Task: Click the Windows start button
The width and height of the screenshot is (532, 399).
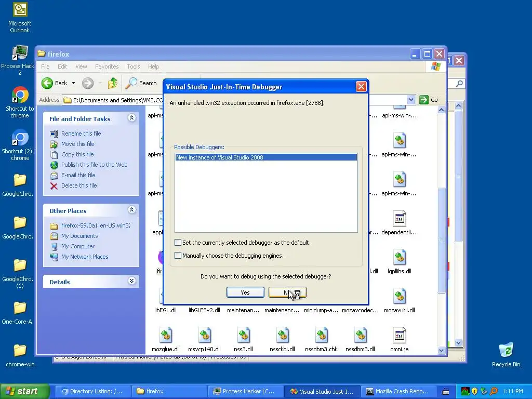Action: (x=25, y=391)
